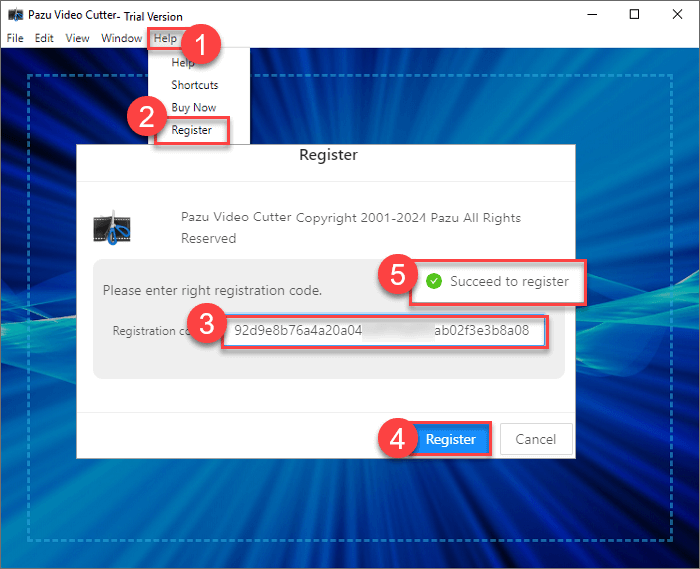Open the Edit menu
Screen dimensions: 700x569
point(44,38)
